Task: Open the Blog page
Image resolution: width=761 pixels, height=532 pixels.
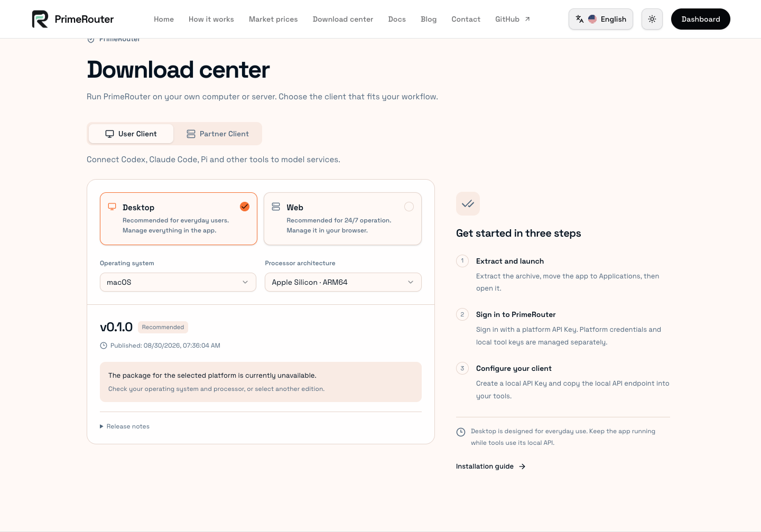Action: (429, 19)
